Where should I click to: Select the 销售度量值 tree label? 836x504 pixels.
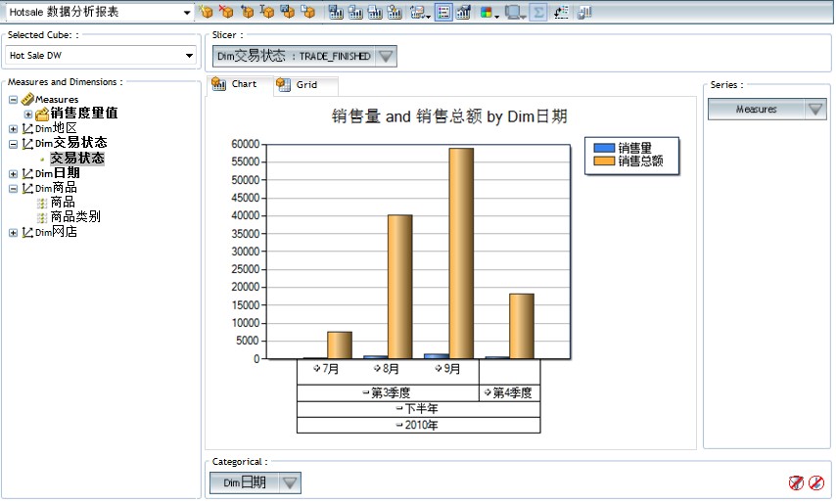point(84,114)
